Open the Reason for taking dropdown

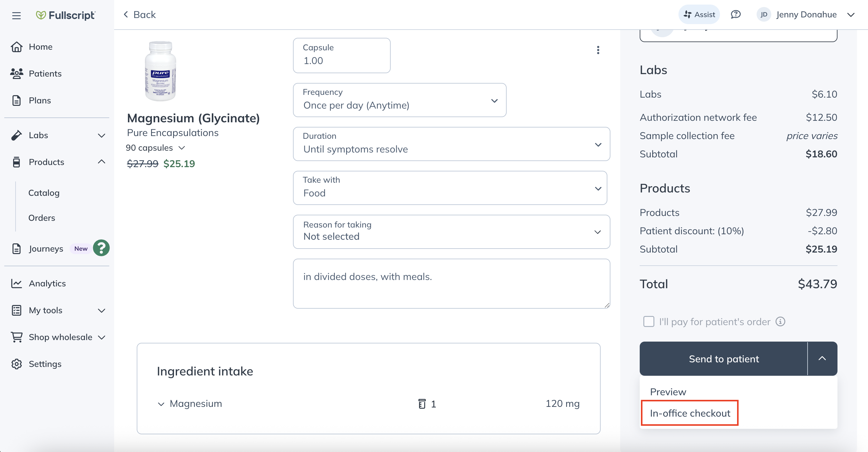pos(451,232)
